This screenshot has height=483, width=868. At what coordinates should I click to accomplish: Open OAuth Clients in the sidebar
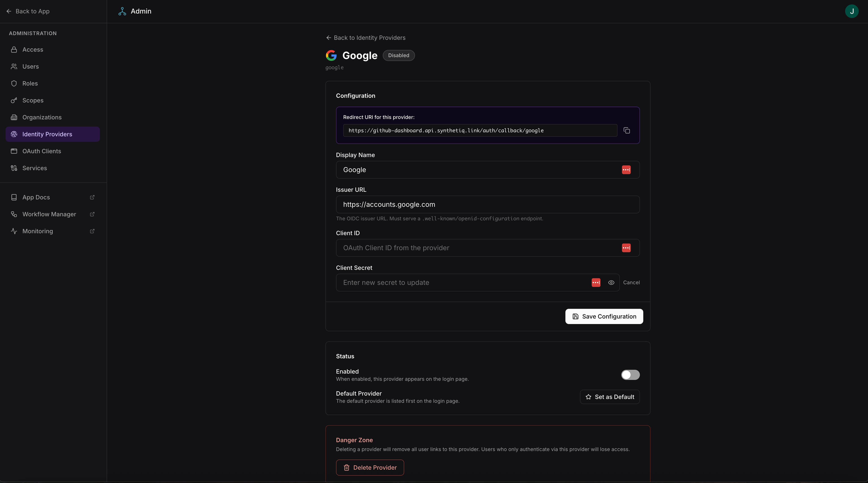coord(52,151)
